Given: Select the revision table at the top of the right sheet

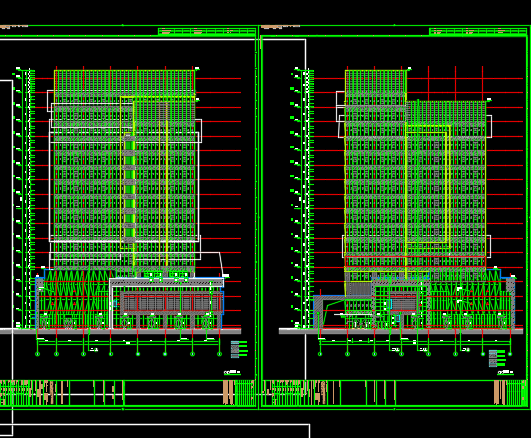Looking at the screenshot, I should tap(478, 32).
